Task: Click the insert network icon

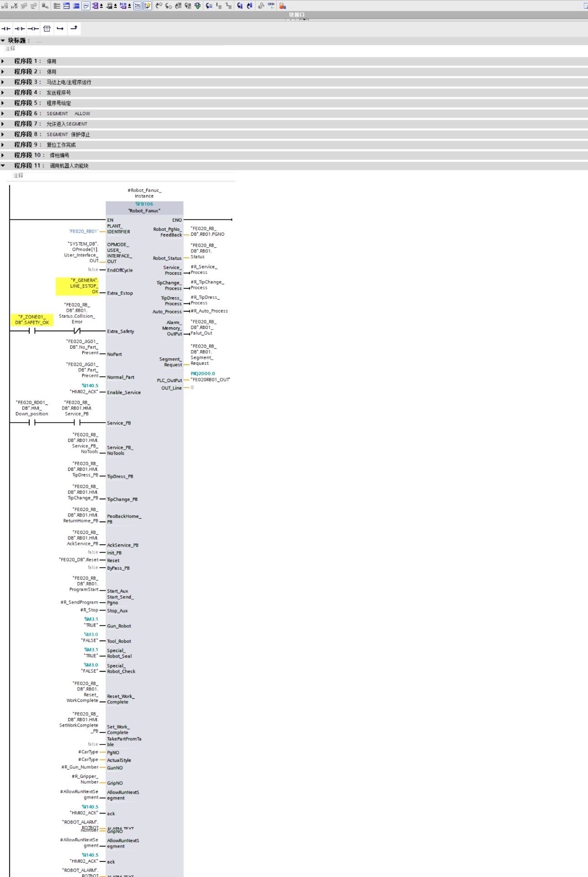Action: coord(5,5)
